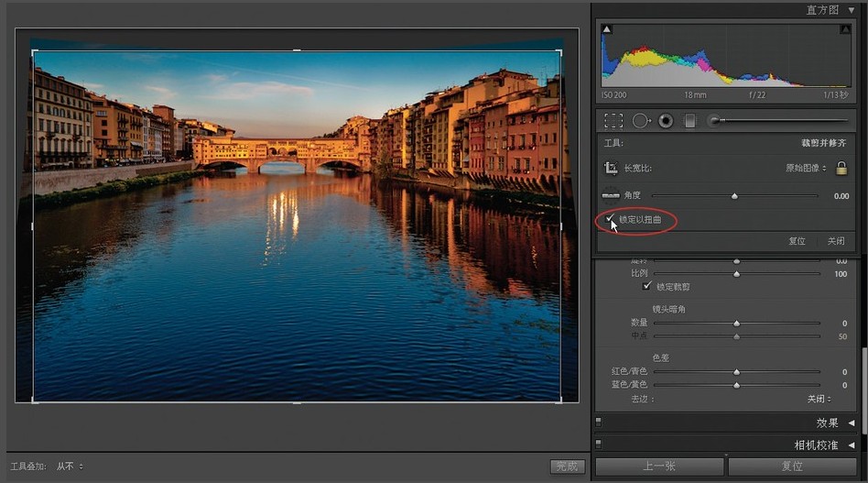The width and height of the screenshot is (868, 483).
Task: Click the ISO 200 text under histogram
Action: coord(614,94)
